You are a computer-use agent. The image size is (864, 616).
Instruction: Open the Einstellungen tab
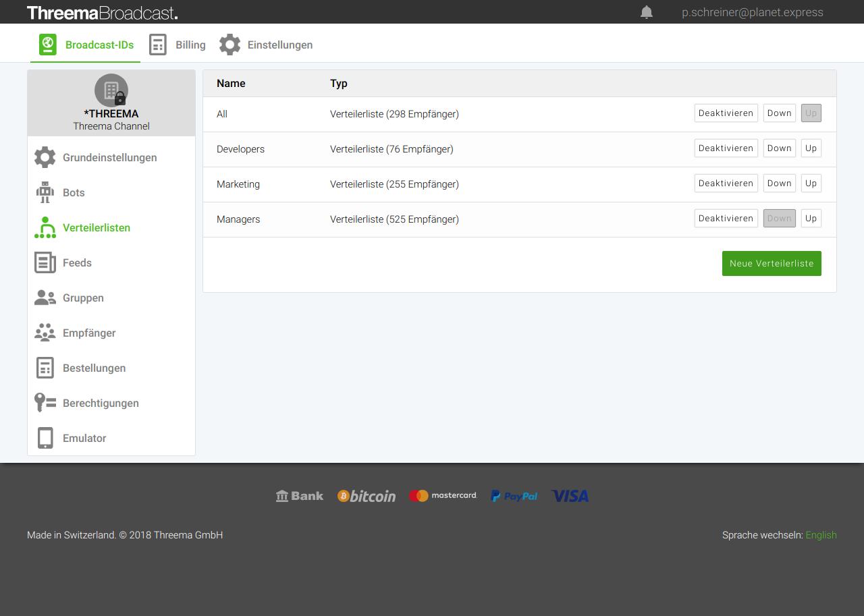(266, 45)
